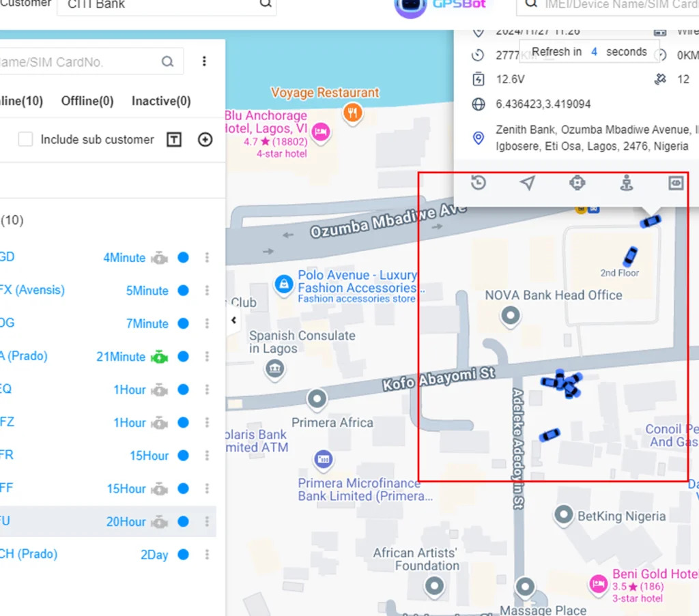
Task: Select FX (Avensis) device in list
Action: (32, 290)
